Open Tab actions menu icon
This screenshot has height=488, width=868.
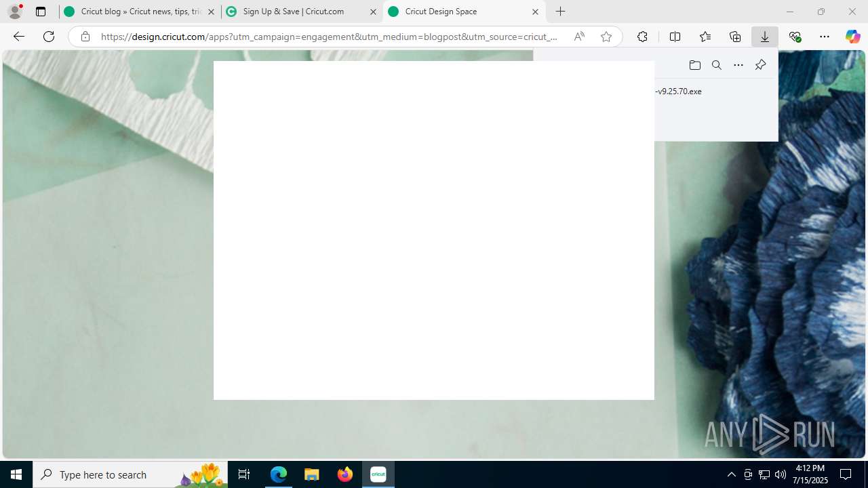click(41, 12)
